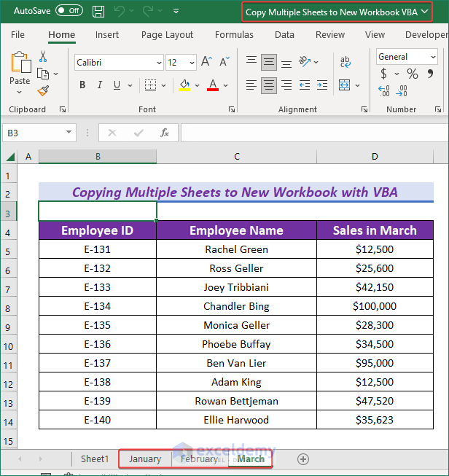Image resolution: width=449 pixels, height=476 pixels.
Task: Switch to the View tab
Action: coord(375,34)
